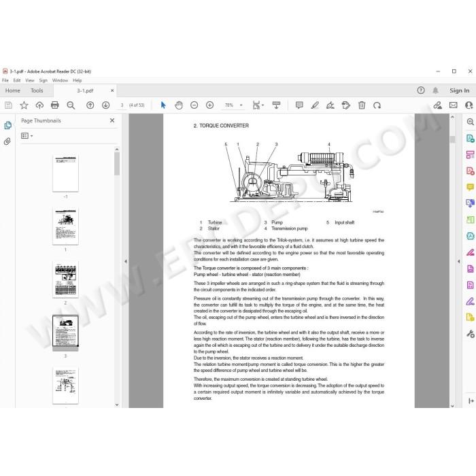Screen dimensions: 476x476
Task: Switch to the Home tab
Action: tap(12, 90)
